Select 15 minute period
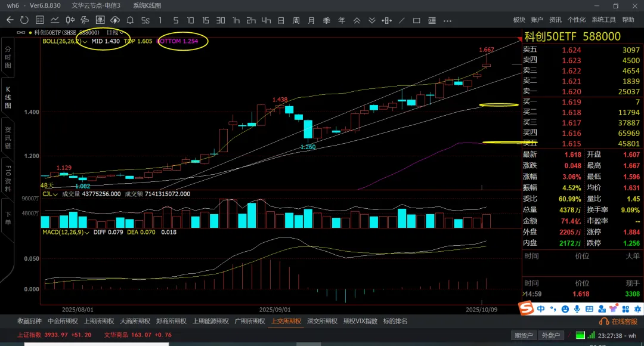 click(205, 20)
